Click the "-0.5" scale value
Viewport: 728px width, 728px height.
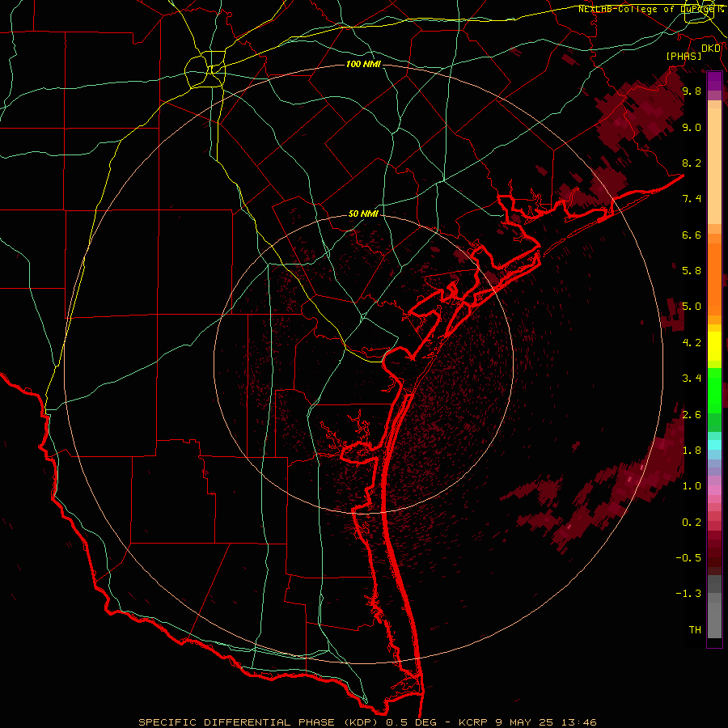pos(688,558)
